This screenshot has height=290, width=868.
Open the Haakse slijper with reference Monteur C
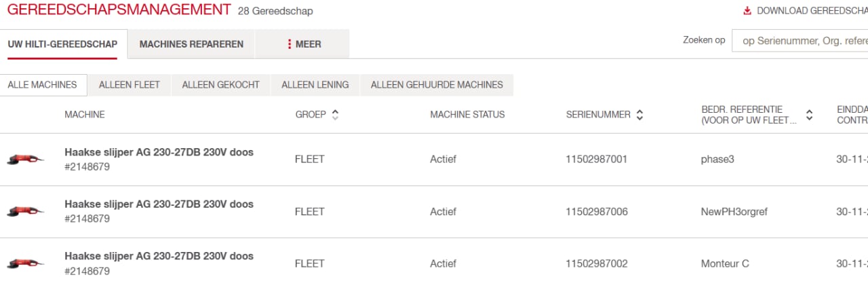click(x=159, y=256)
